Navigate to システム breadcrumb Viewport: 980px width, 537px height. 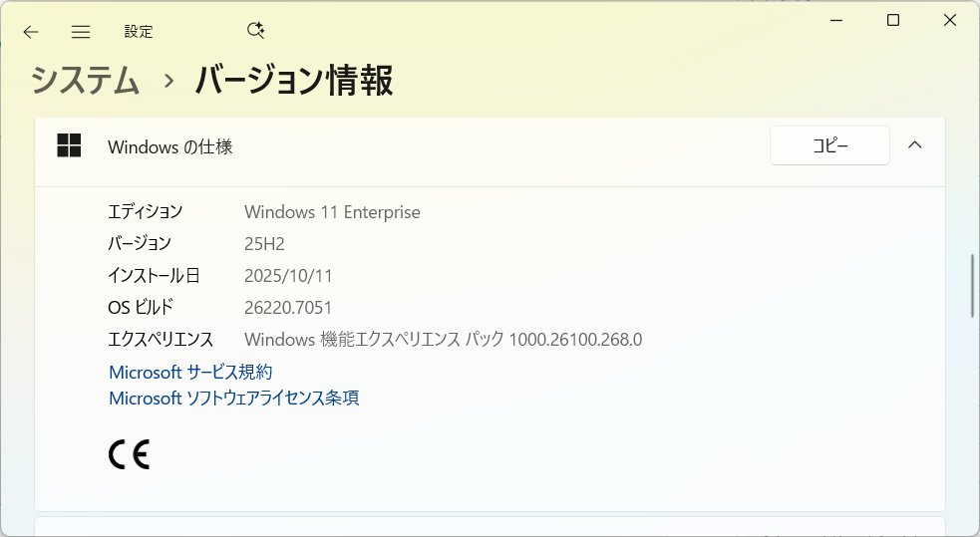85,81
